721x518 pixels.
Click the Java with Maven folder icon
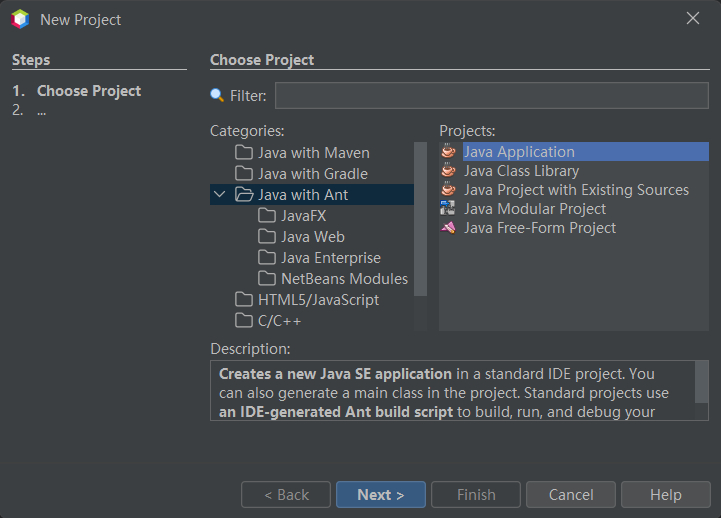tap(244, 153)
